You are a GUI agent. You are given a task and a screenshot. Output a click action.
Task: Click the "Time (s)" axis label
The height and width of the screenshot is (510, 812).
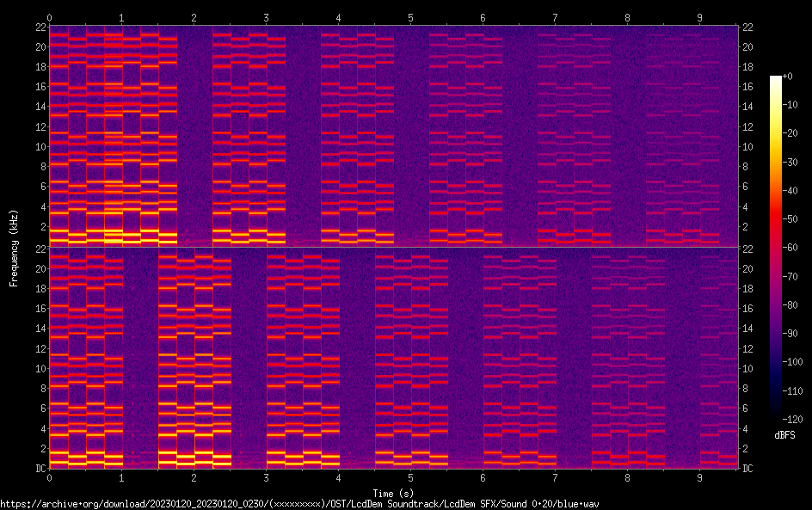(392, 493)
